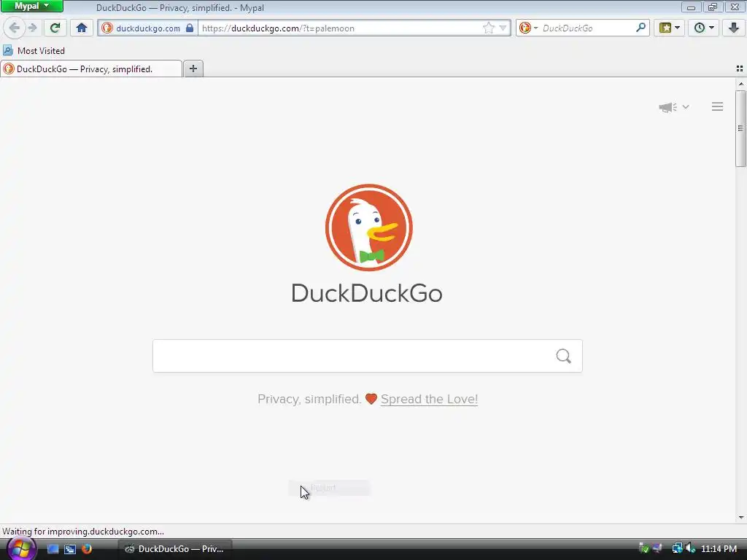Click the padlock security icon
Viewport: 747px width, 560px height.
point(190,28)
